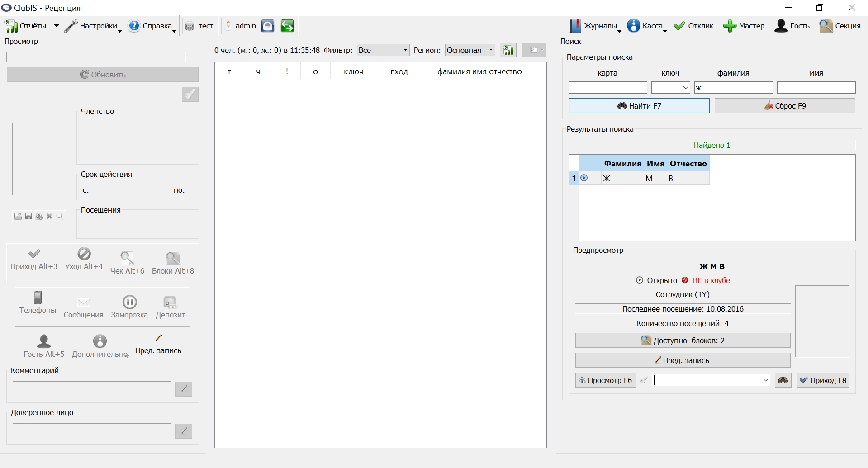Click the тест database item
868x468 pixels.
199,26
